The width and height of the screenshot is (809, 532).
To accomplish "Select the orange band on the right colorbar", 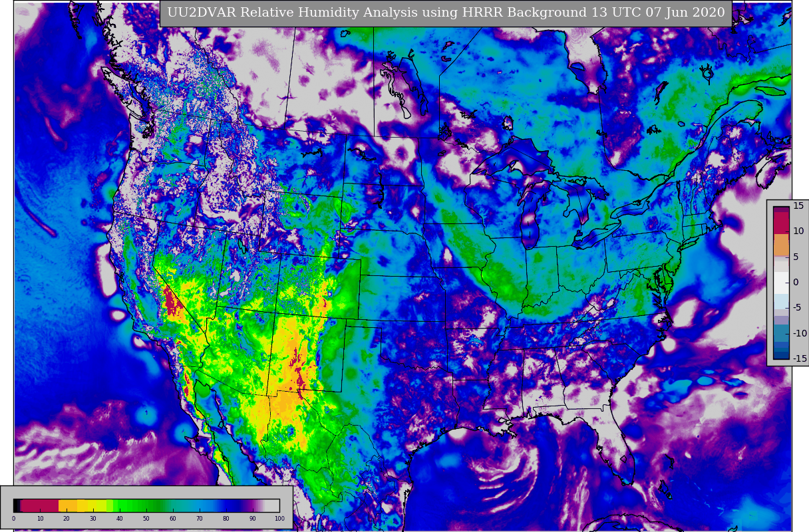I will pyautogui.click(x=781, y=245).
